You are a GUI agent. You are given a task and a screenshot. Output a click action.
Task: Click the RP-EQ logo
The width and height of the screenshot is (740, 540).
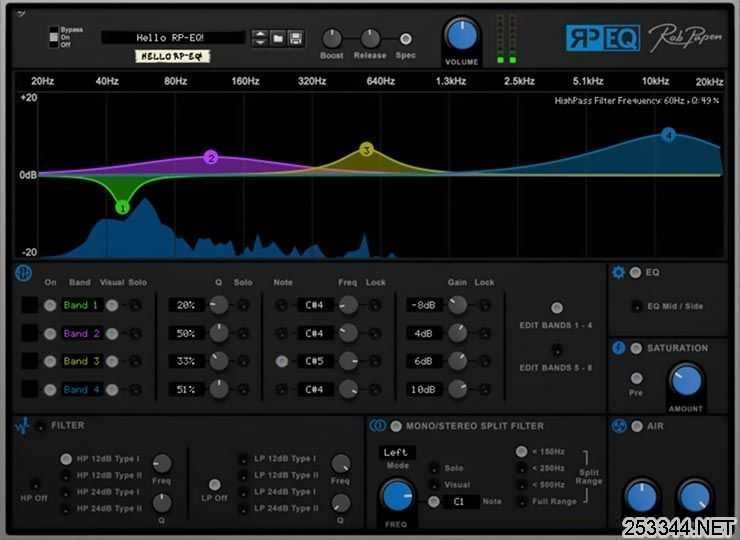pyautogui.click(x=603, y=38)
